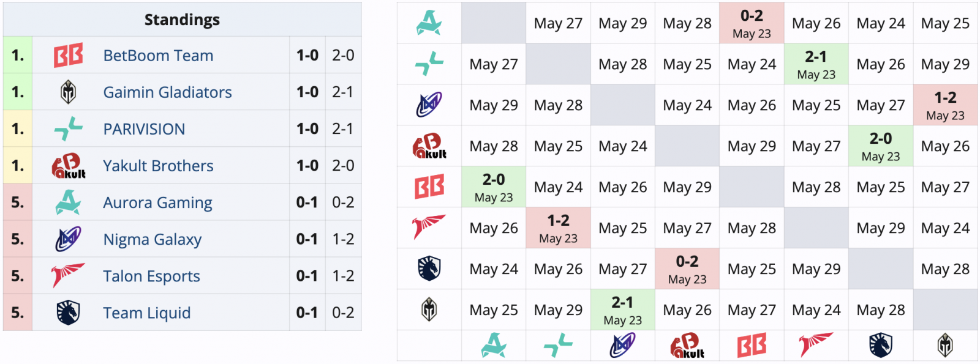Screen dimensions: 980x364
Task: Click the Team Liquid logo in crosstable bottom row
Action: [x=881, y=346]
